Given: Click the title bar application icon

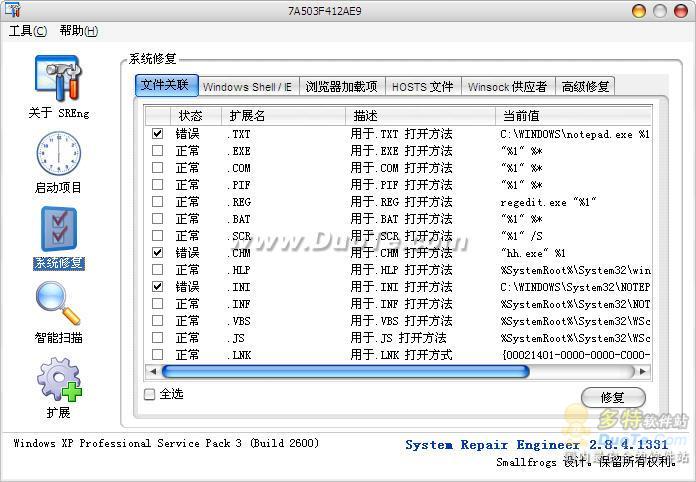Looking at the screenshot, I should (11, 10).
